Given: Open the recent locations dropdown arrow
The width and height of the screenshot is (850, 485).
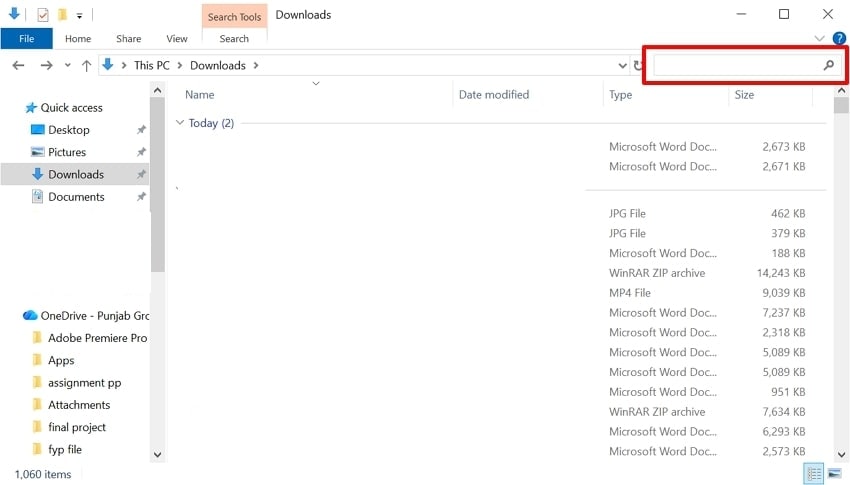Looking at the screenshot, I should point(67,66).
